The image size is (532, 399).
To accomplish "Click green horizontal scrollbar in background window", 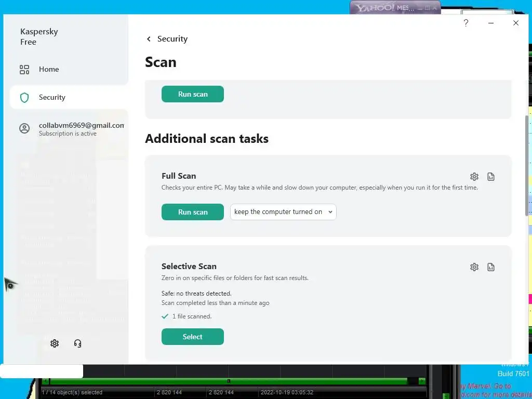I will click(x=229, y=381).
